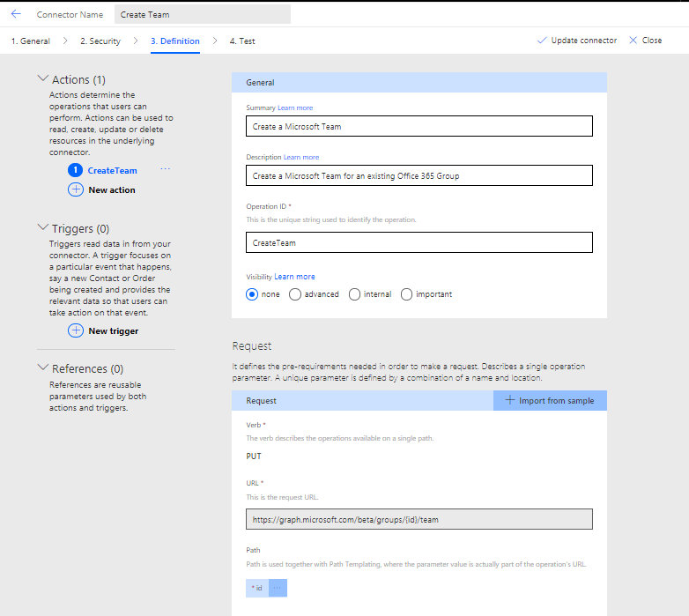This screenshot has width=689, height=616.
Task: Click the Summary input field
Action: pyautogui.click(x=419, y=127)
